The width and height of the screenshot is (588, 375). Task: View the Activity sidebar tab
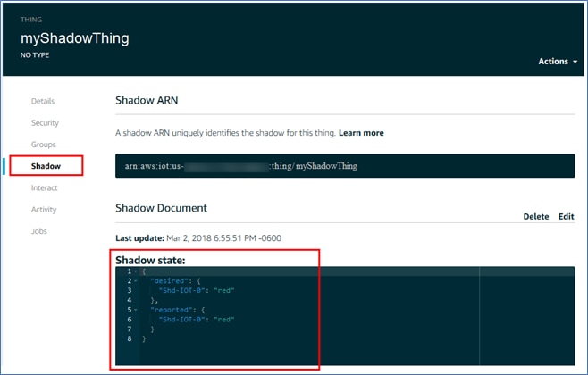pyautogui.click(x=45, y=210)
